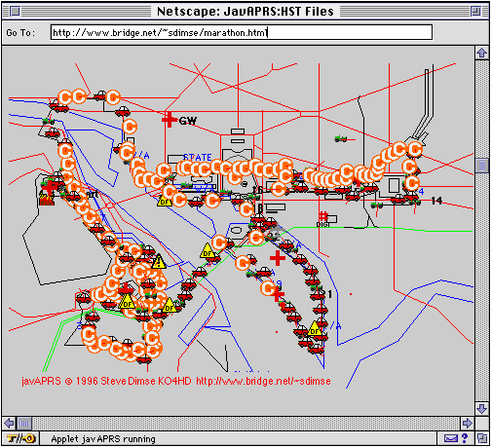Click the resize grow box at window corner
The height and width of the screenshot is (448, 492).
[482, 439]
